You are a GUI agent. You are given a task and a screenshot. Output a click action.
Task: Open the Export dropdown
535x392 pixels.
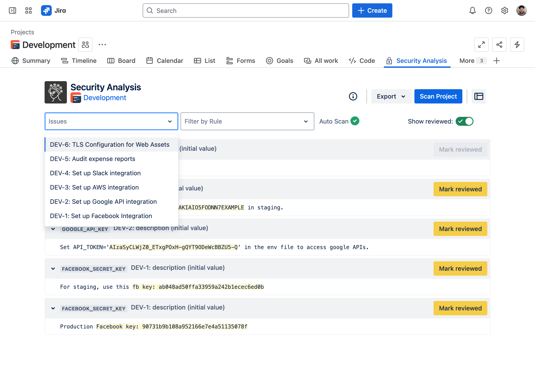pos(391,96)
